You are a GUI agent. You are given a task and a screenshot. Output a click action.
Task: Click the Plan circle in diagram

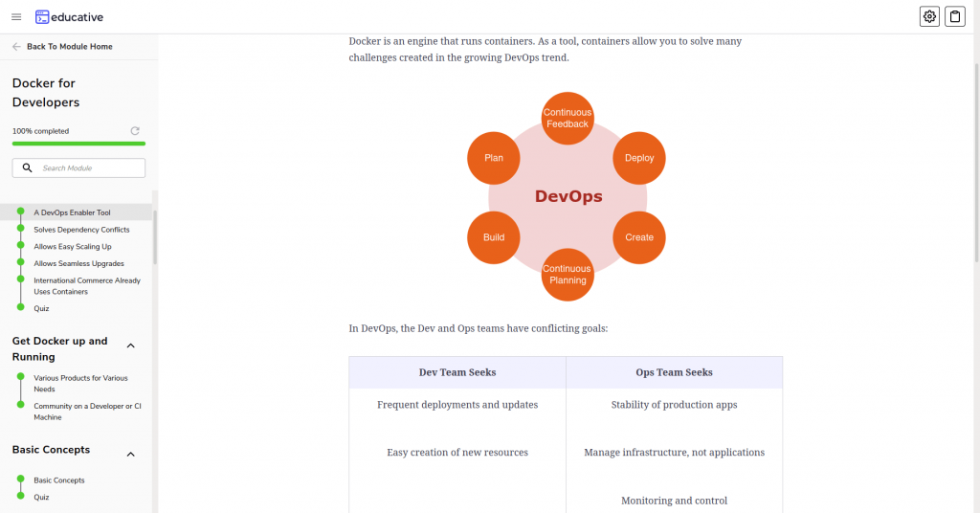(x=494, y=158)
